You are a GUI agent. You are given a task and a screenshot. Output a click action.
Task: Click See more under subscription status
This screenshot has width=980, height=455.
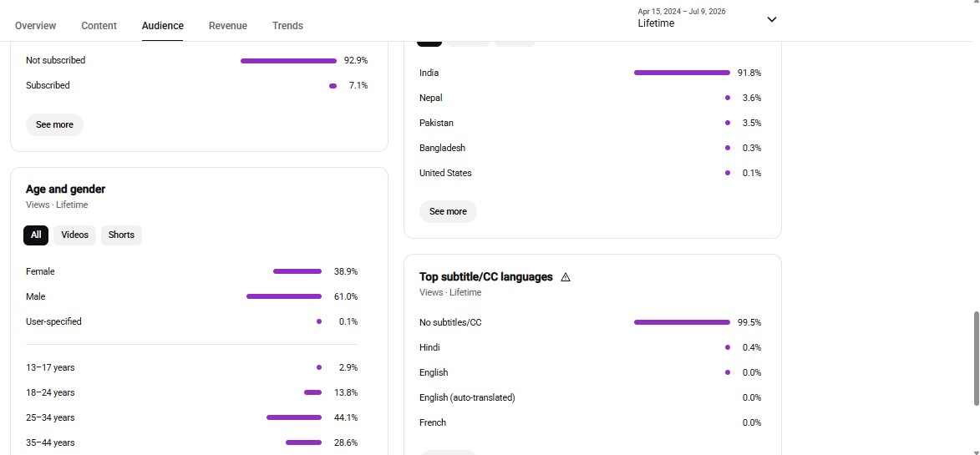coord(54,125)
